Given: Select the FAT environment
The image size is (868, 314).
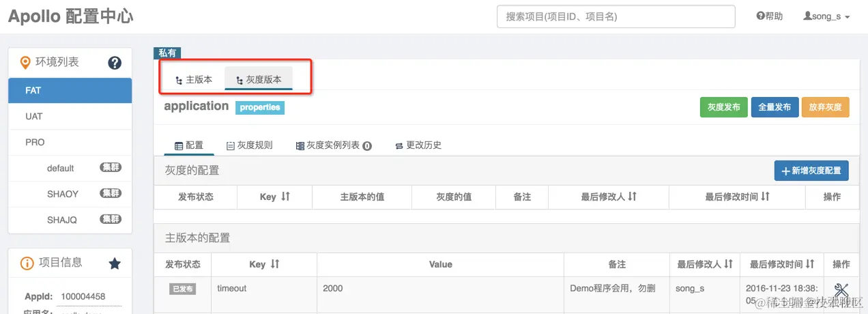Looking at the screenshot, I should click(x=70, y=90).
